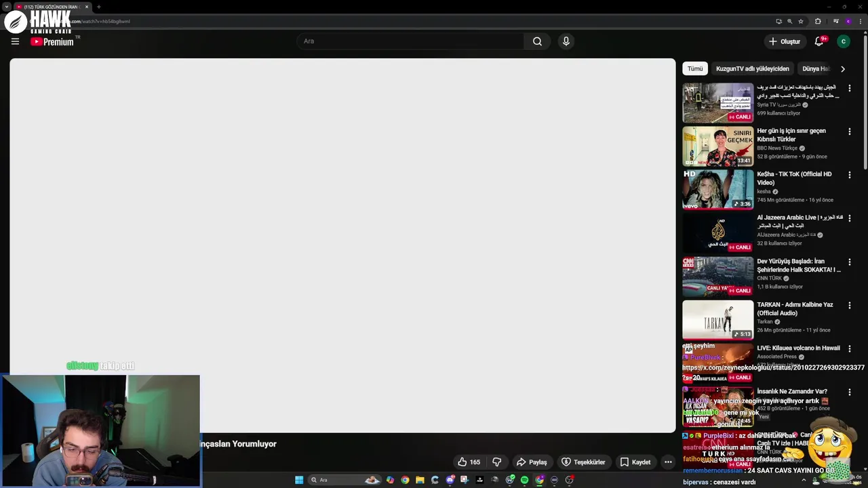Viewport: 868px width, 488px height.
Task: Bookmark the page with Chrome star icon
Action: [x=801, y=21]
